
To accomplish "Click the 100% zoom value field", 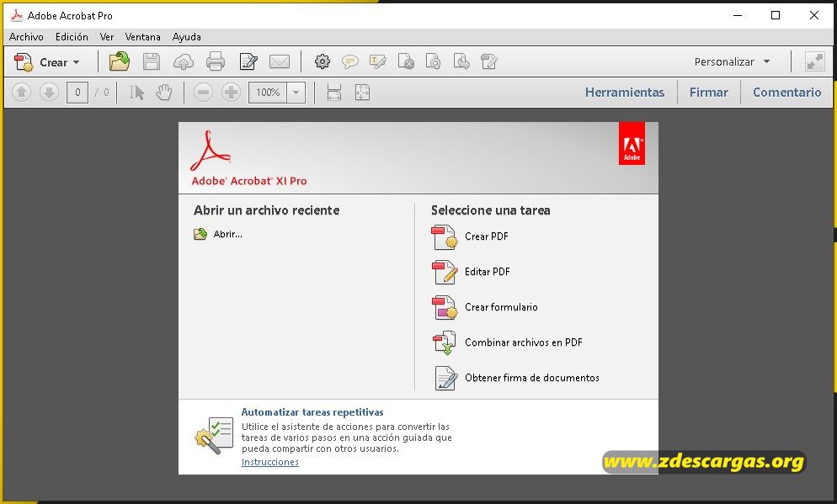I will point(268,93).
